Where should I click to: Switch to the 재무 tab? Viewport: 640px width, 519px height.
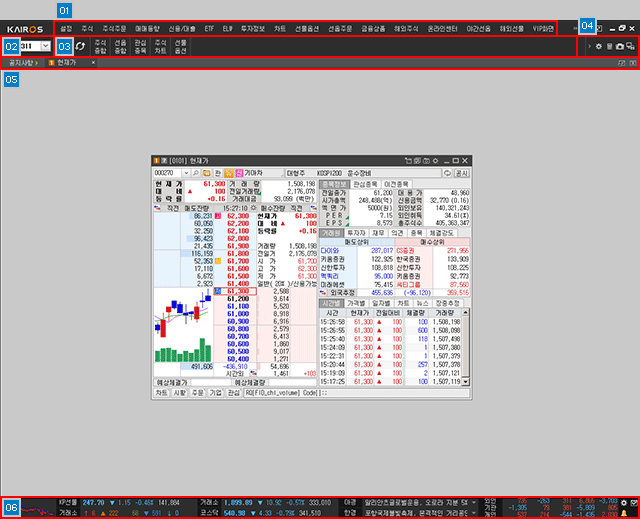[378, 233]
